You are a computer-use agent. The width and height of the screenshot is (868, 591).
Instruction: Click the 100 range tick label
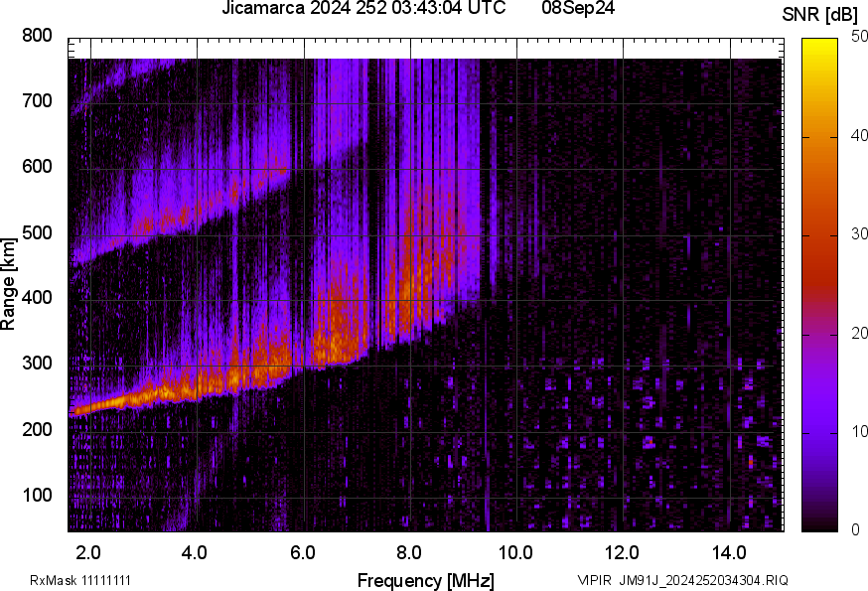coord(37,496)
